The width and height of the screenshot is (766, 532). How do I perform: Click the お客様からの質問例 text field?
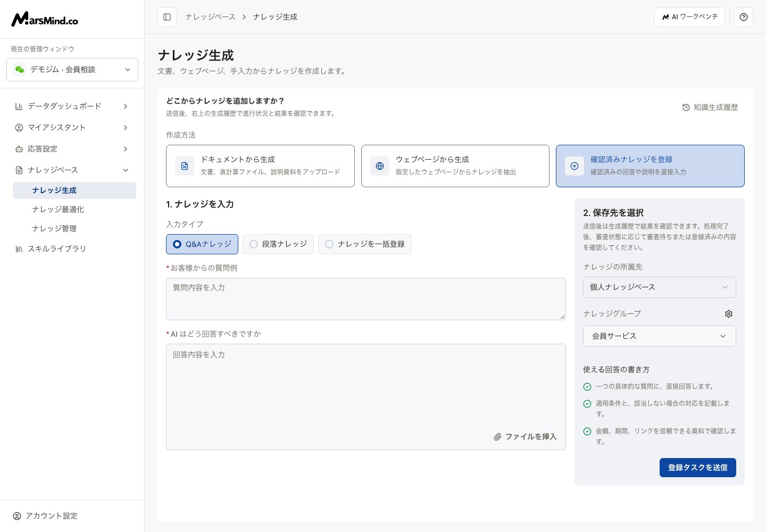[x=366, y=299]
